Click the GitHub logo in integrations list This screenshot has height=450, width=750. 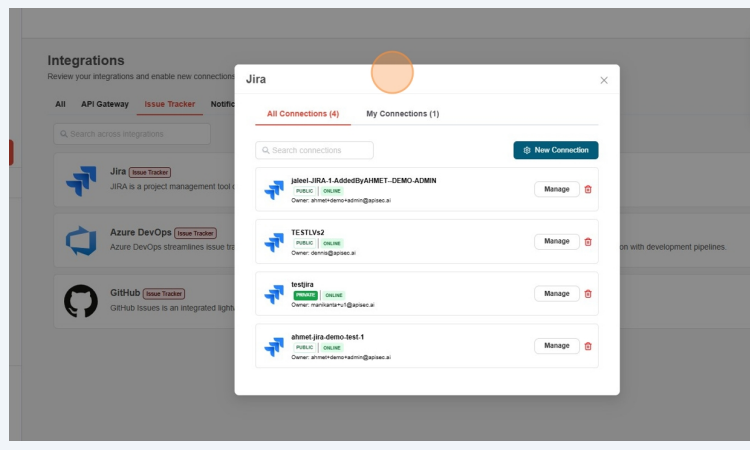click(81, 300)
